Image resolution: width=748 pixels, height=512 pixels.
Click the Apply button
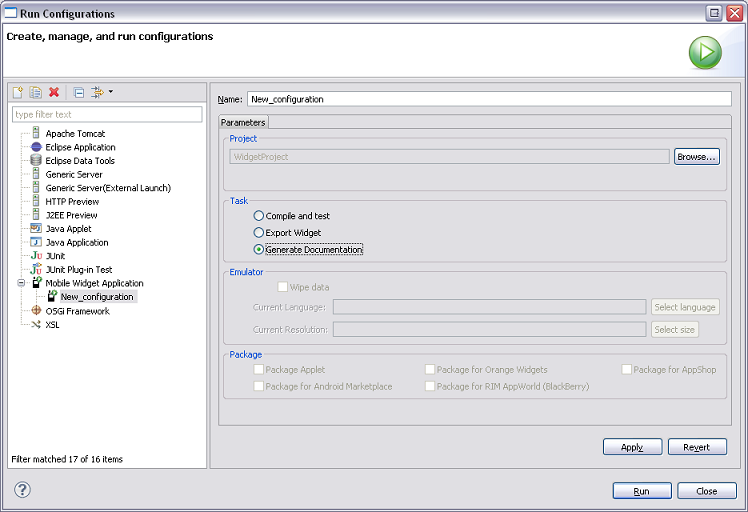[x=632, y=447]
